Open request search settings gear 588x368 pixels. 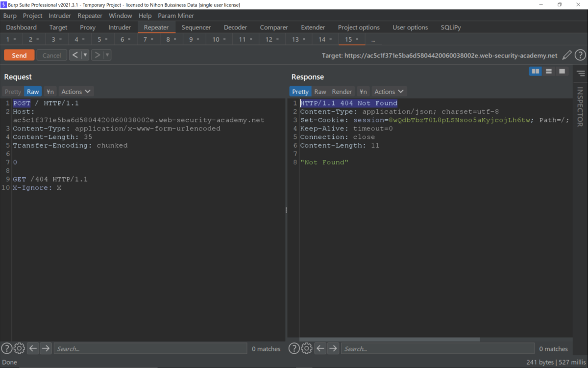(19, 348)
